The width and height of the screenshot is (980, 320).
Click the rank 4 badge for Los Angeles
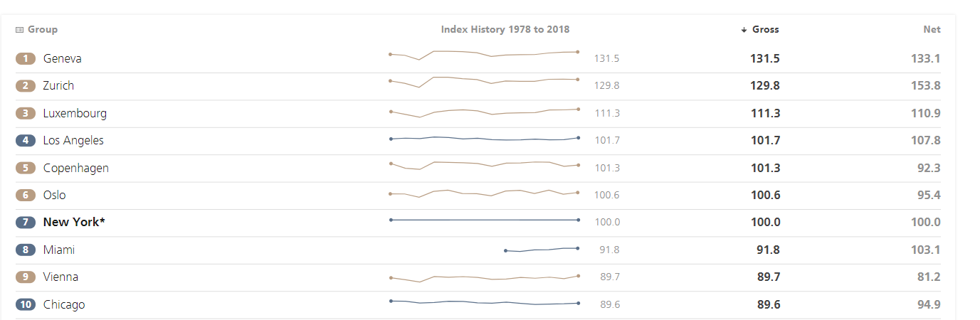pyautogui.click(x=26, y=141)
